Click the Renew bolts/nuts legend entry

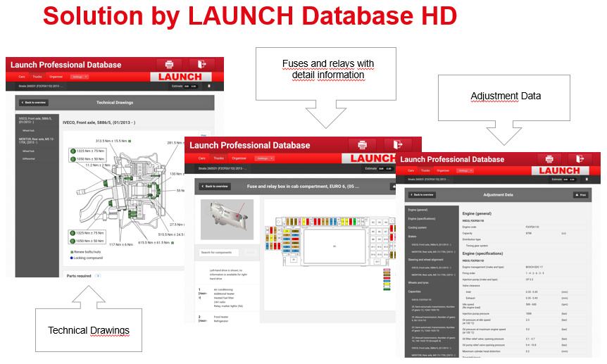pyautogui.click(x=85, y=252)
